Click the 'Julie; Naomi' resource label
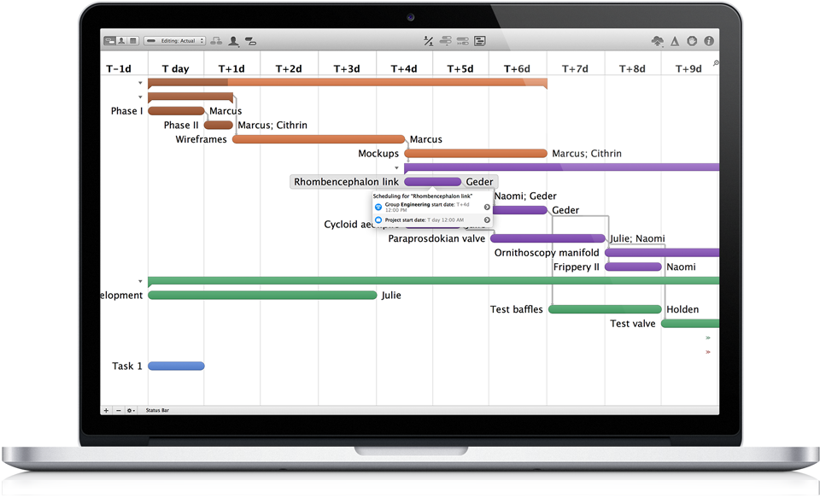 pos(637,238)
